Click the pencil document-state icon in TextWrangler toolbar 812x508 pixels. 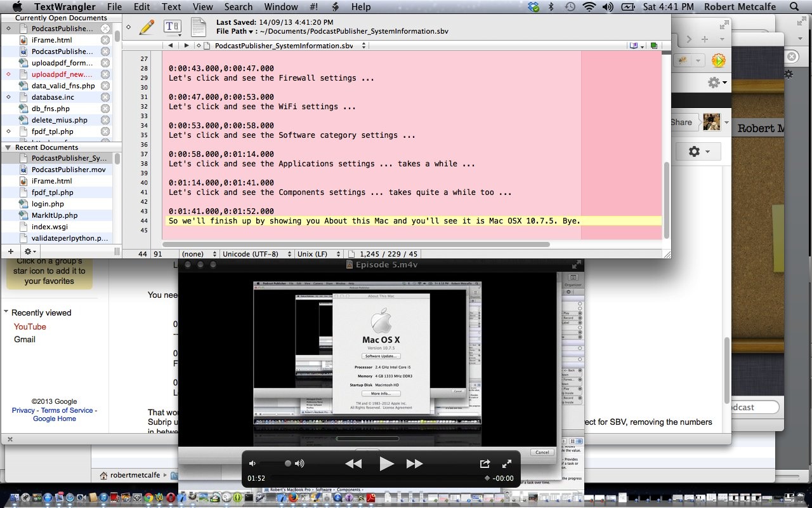click(147, 27)
